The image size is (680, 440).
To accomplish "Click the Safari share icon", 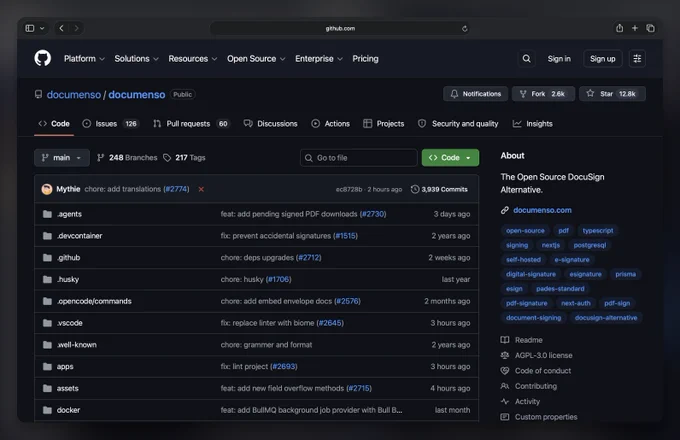I will 619,28.
